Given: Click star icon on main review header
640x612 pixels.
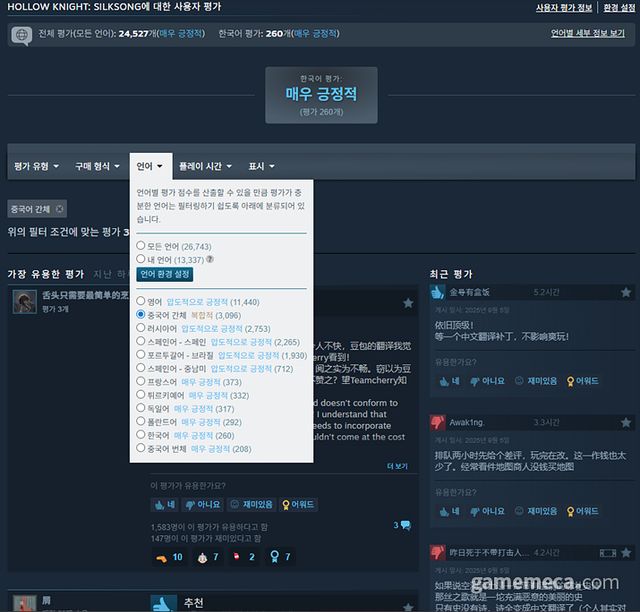Looking at the screenshot, I should (408, 303).
